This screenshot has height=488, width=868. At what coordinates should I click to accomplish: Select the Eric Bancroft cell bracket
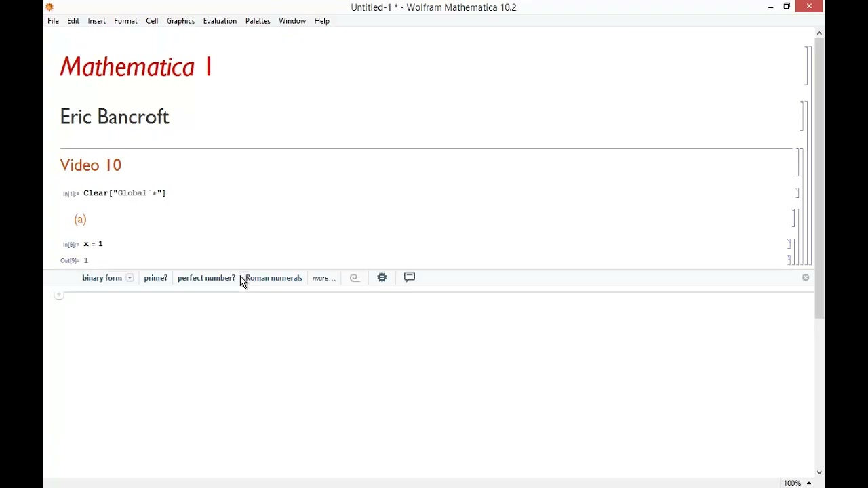(804, 116)
